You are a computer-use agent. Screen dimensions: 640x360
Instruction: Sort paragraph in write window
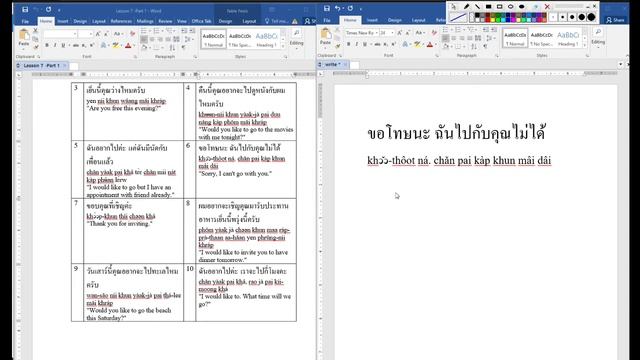click(474, 46)
